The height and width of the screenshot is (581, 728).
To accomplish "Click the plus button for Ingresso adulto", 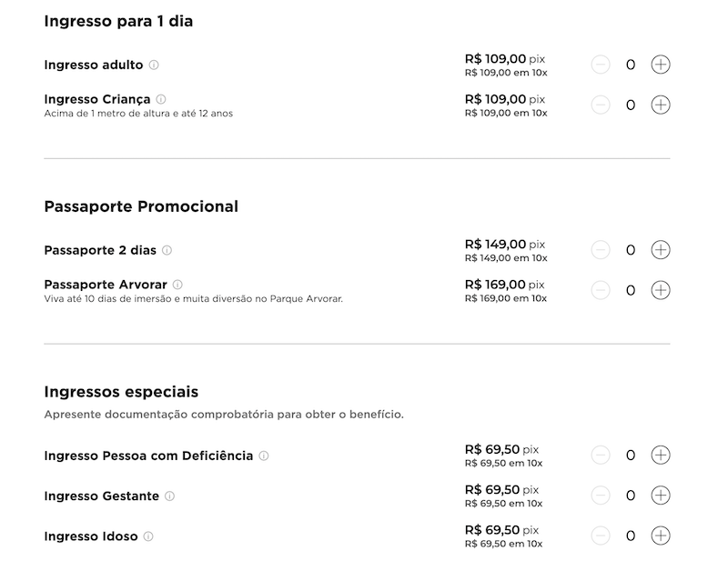I will (659, 64).
